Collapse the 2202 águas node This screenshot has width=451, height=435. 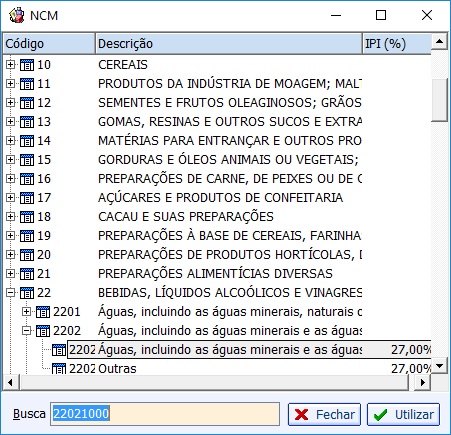coord(26,330)
